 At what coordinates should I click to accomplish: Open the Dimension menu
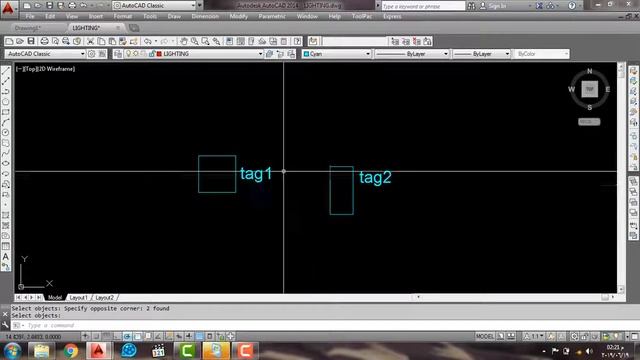coord(205,16)
